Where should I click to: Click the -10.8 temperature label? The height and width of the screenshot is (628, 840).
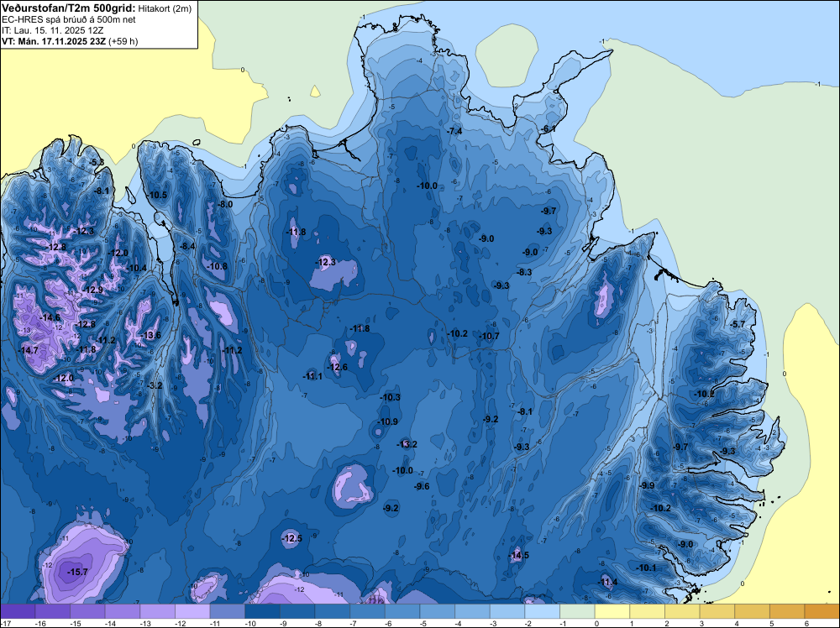coord(218,266)
